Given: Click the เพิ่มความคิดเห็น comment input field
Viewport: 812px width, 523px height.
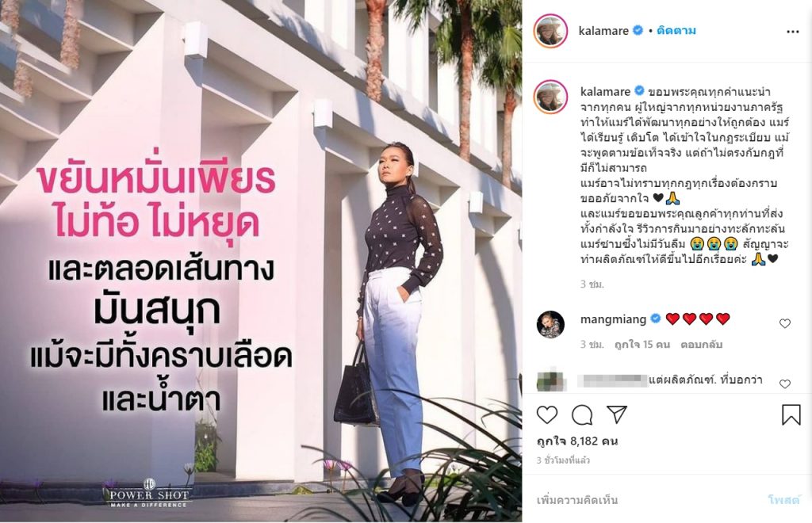Looking at the screenshot, I should [647, 500].
